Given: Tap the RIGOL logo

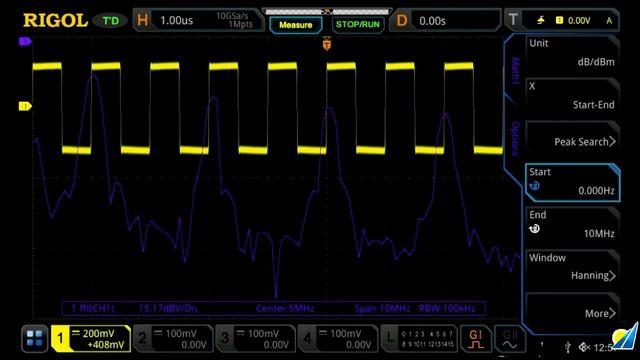Looking at the screenshot, I should pyautogui.click(x=55, y=20).
